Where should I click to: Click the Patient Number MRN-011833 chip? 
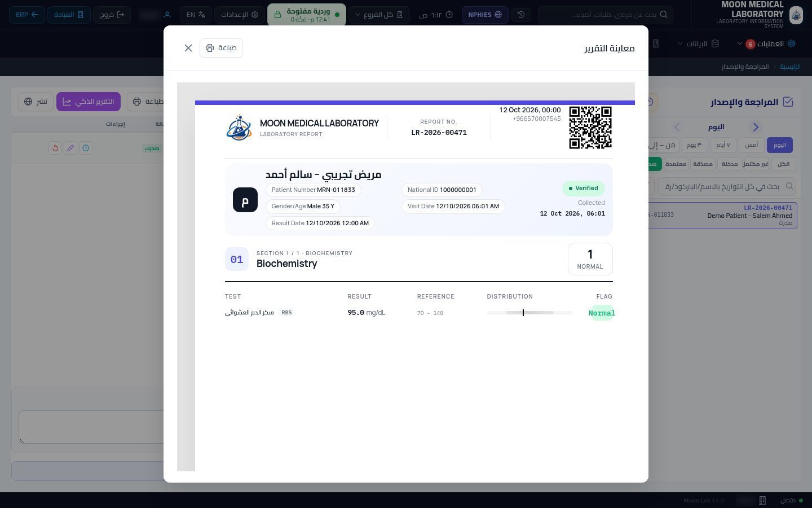(314, 190)
